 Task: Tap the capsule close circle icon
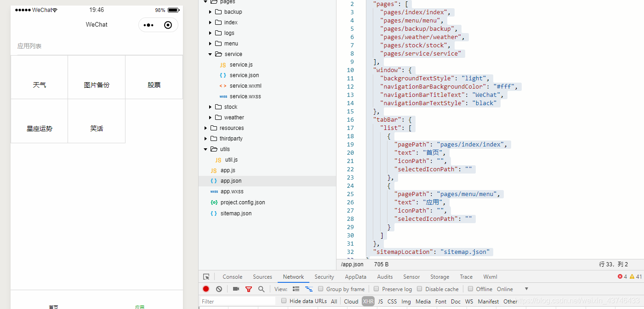(x=168, y=25)
